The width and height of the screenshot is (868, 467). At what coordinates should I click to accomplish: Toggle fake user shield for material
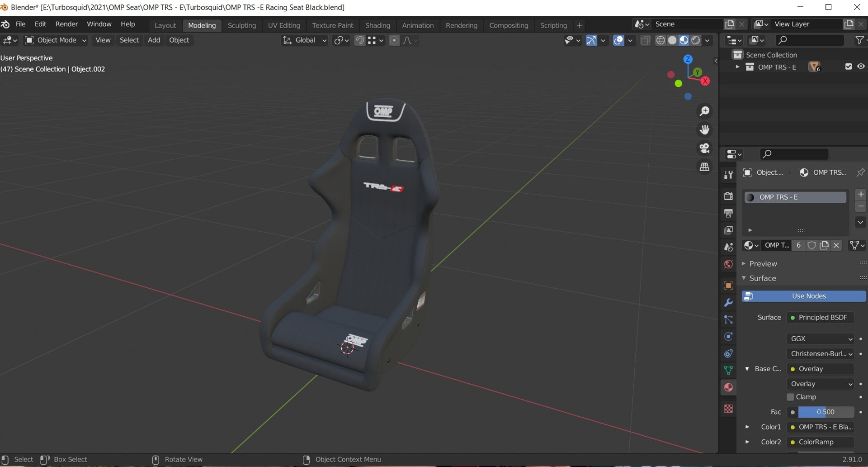click(812, 245)
